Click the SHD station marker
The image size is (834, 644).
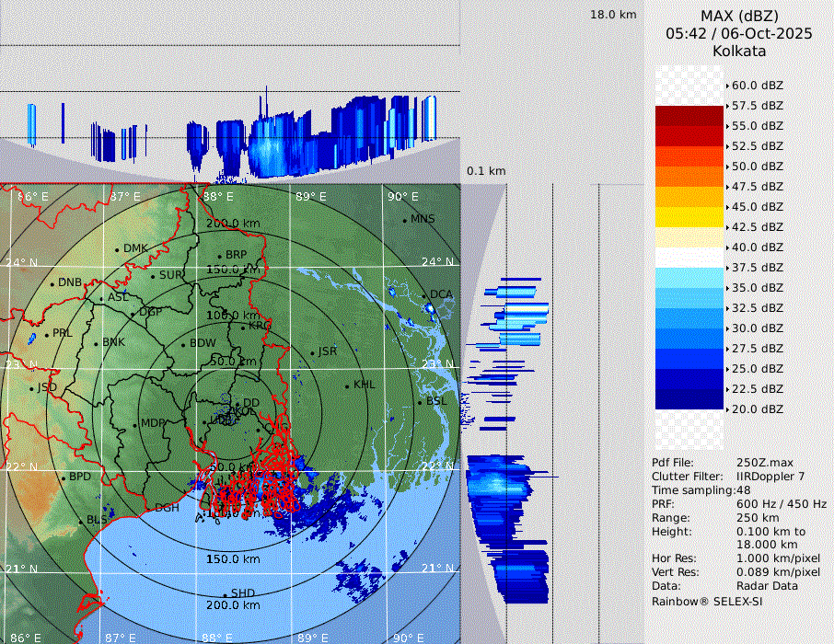(225, 593)
